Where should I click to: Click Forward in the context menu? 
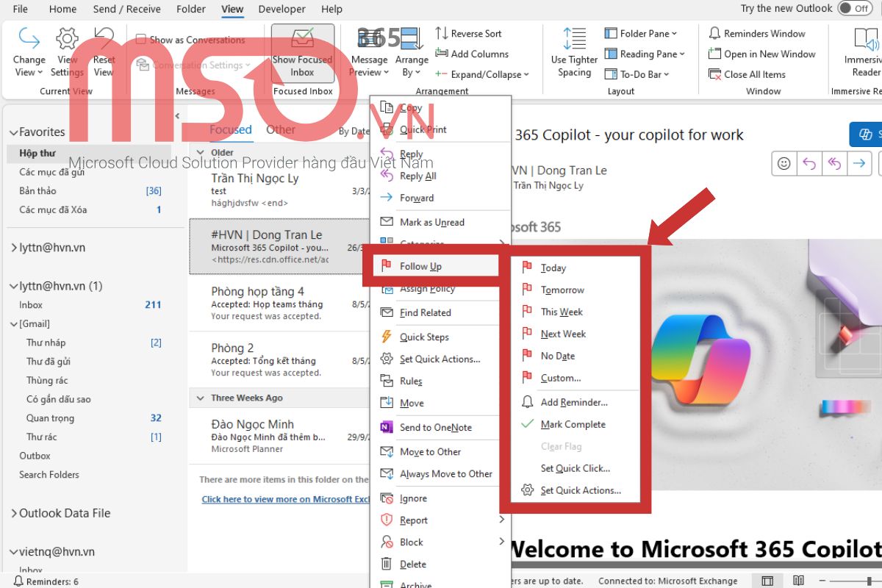(441, 198)
